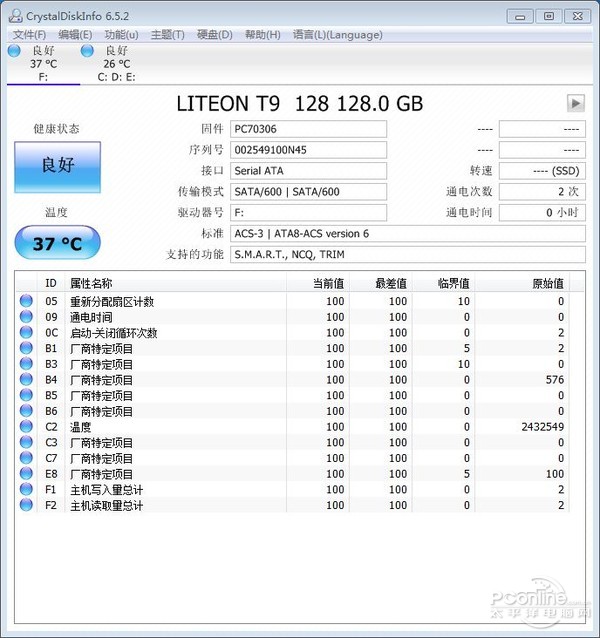This screenshot has width=600, height=638.
Task: Click the transfer mode field SATA/600 | SATA/600
Action: [308, 192]
